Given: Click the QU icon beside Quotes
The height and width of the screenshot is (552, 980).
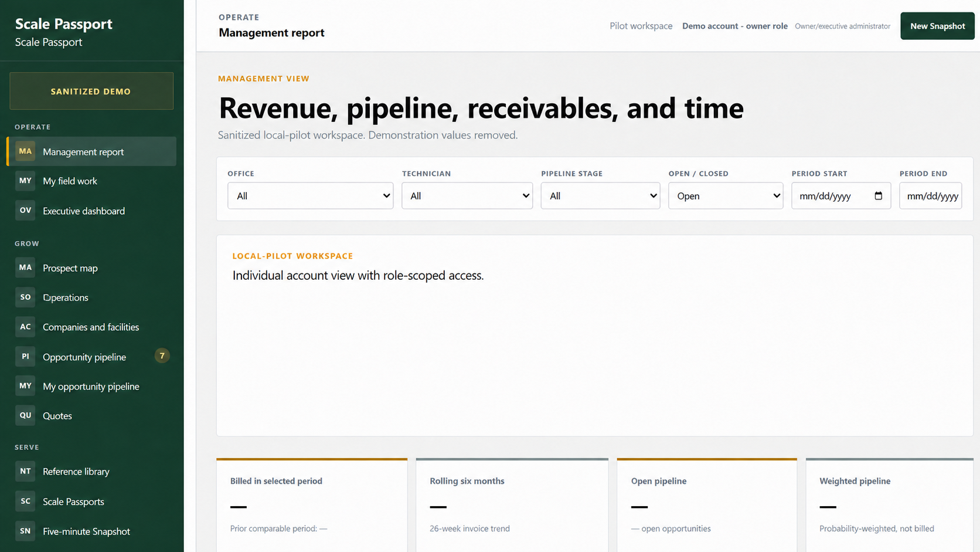Looking at the screenshot, I should (x=25, y=415).
